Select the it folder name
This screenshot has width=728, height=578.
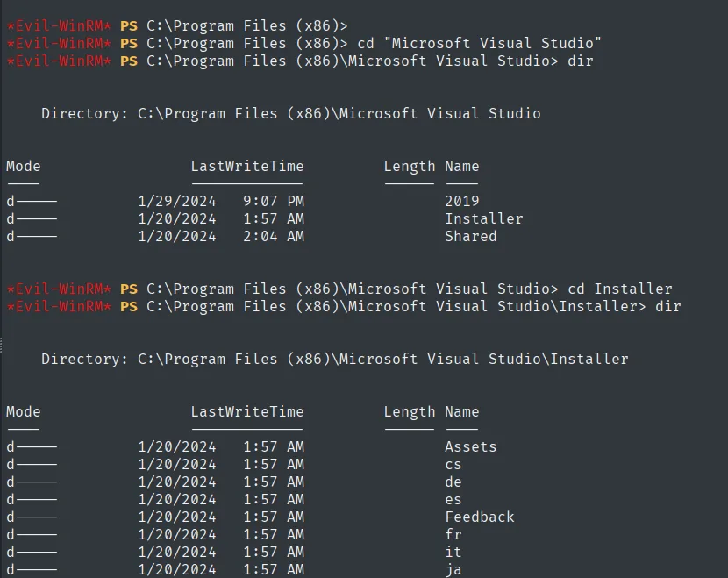(x=453, y=552)
